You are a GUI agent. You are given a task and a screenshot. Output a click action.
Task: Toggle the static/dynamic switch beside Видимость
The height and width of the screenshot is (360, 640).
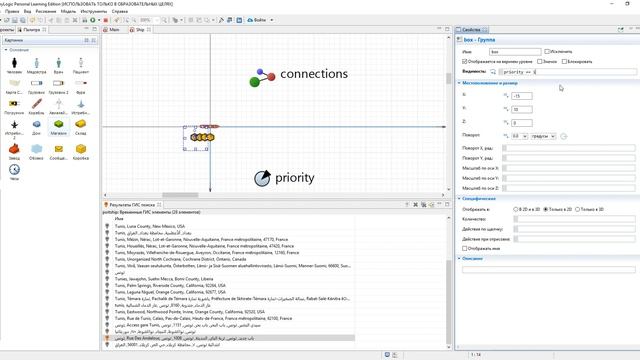(493, 72)
